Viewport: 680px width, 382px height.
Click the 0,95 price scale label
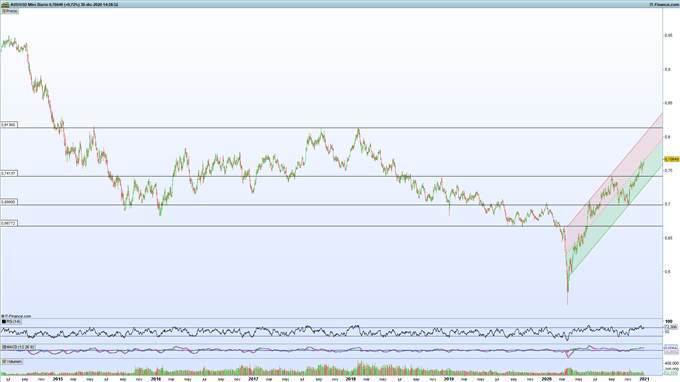tap(669, 36)
